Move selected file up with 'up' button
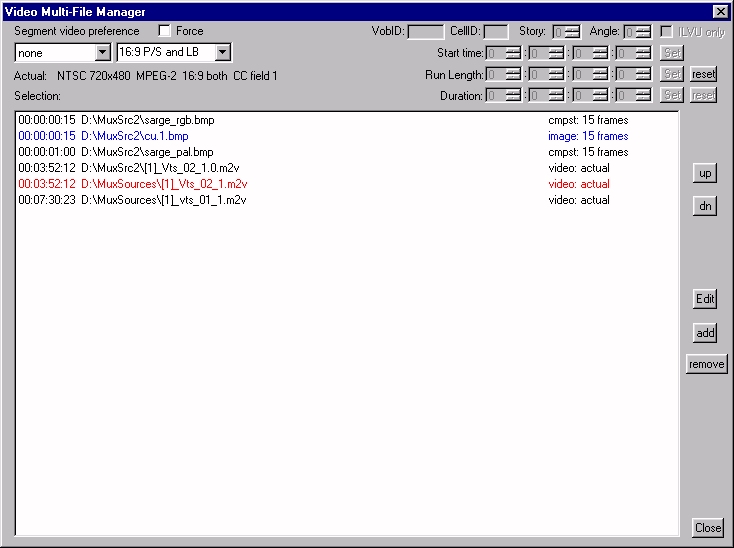The width and height of the screenshot is (734, 548). coord(705,173)
